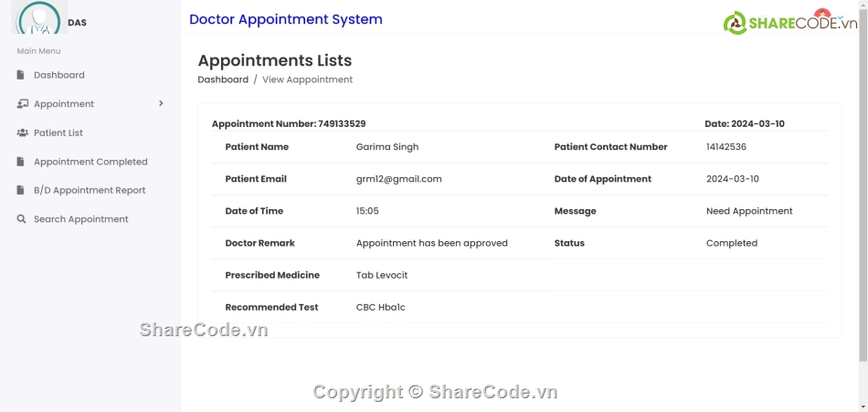Screen dimensions: 868x412
Task: Click the Appointment Completed document icon
Action: point(20,162)
